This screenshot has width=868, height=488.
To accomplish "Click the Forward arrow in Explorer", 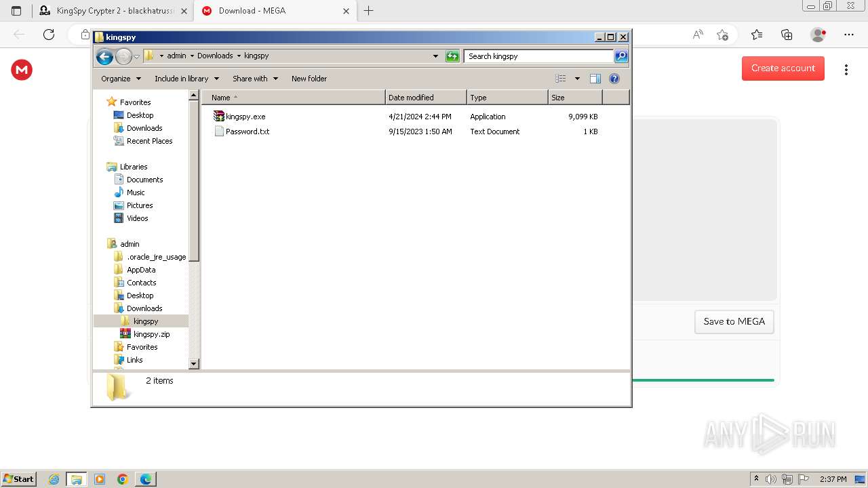I will click(123, 56).
